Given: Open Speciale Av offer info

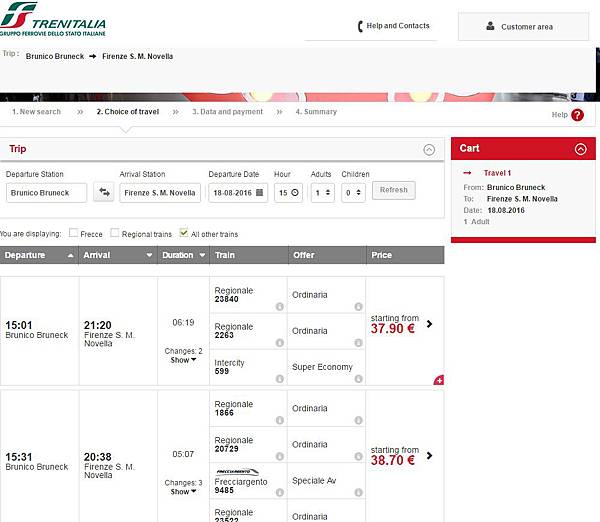Looking at the screenshot, I should tap(359, 493).
